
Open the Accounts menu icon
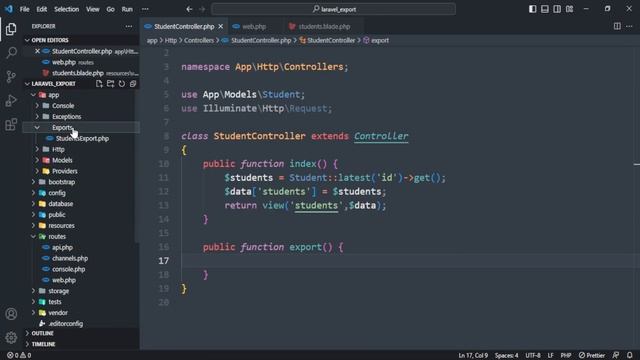click(11, 314)
